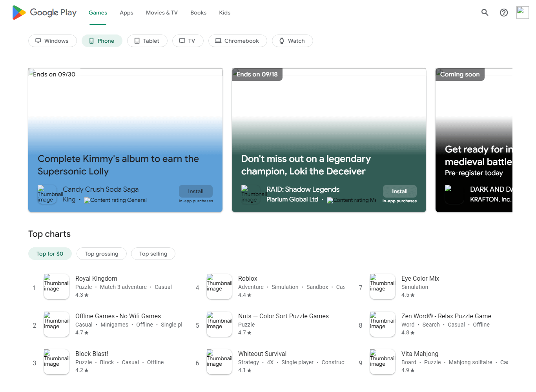Click Nuts — Color Sort Puzzle Games title

[283, 316]
